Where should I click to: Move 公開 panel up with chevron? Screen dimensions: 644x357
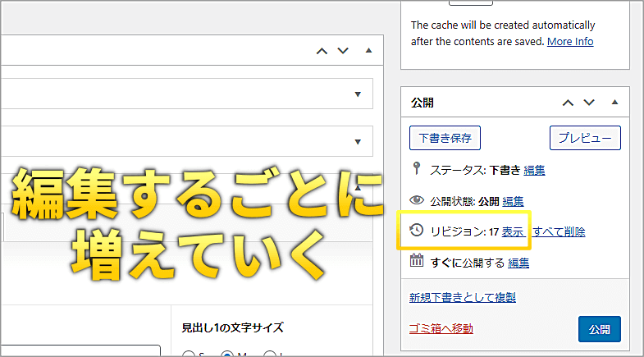568,103
